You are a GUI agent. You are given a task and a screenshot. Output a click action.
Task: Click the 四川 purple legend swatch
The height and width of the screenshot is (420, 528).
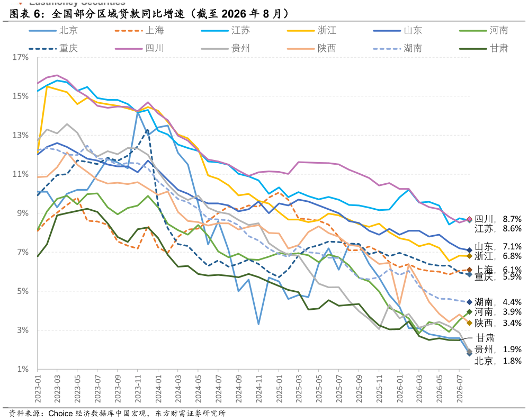click(x=129, y=49)
